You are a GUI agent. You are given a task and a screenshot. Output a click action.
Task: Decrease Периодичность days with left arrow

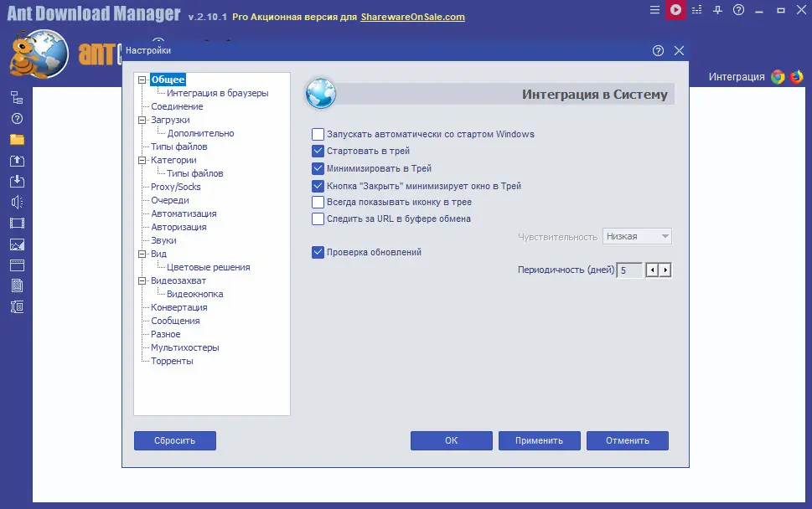coord(653,270)
